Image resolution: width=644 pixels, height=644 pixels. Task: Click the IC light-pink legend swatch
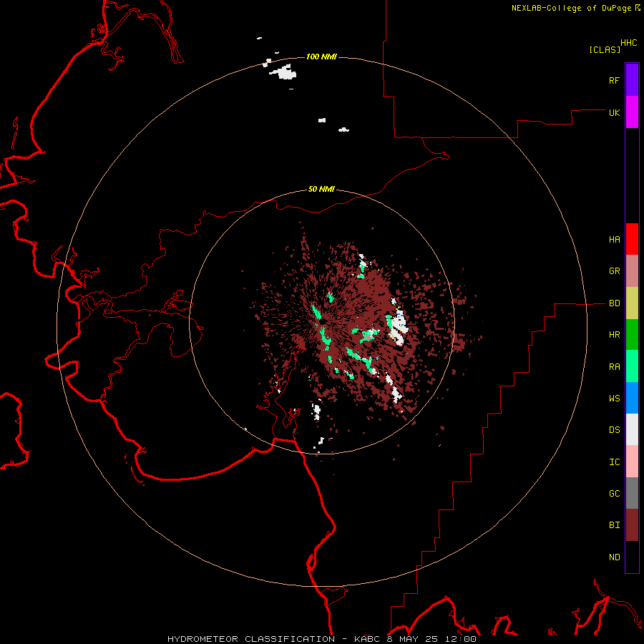(x=632, y=462)
